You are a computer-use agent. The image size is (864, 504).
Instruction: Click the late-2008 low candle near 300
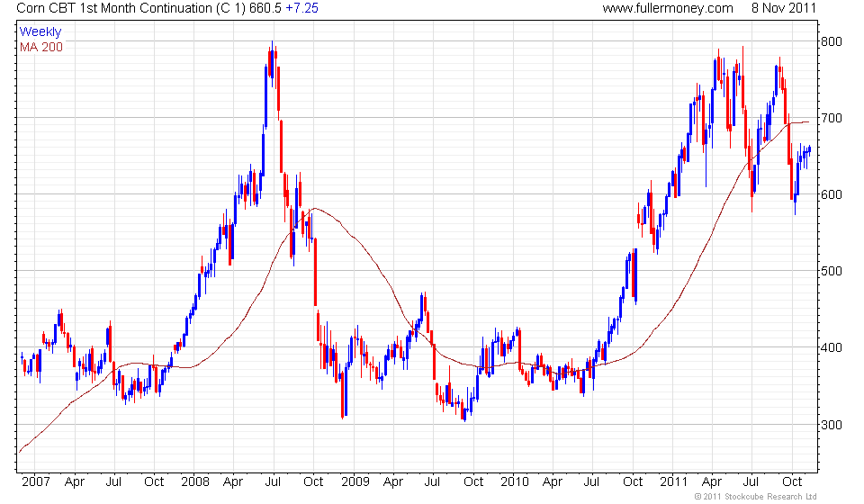pos(342,394)
